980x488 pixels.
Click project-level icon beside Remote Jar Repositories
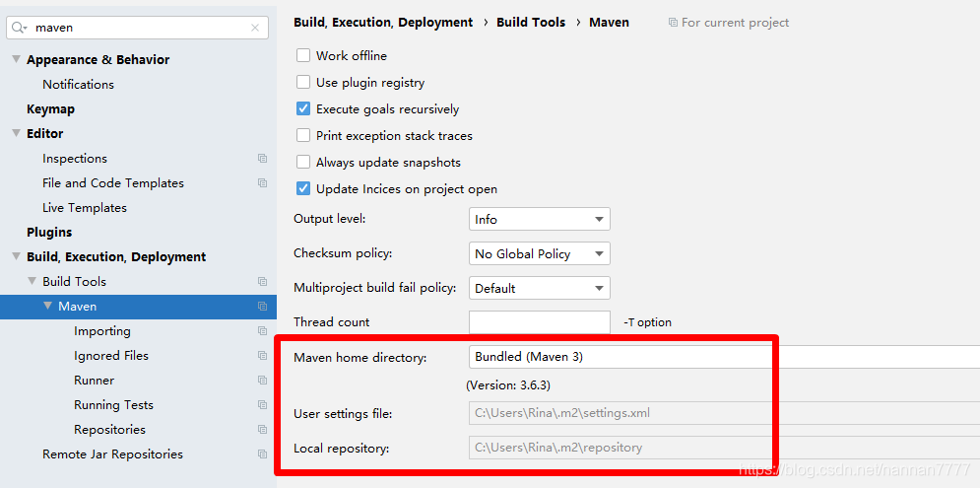click(263, 454)
